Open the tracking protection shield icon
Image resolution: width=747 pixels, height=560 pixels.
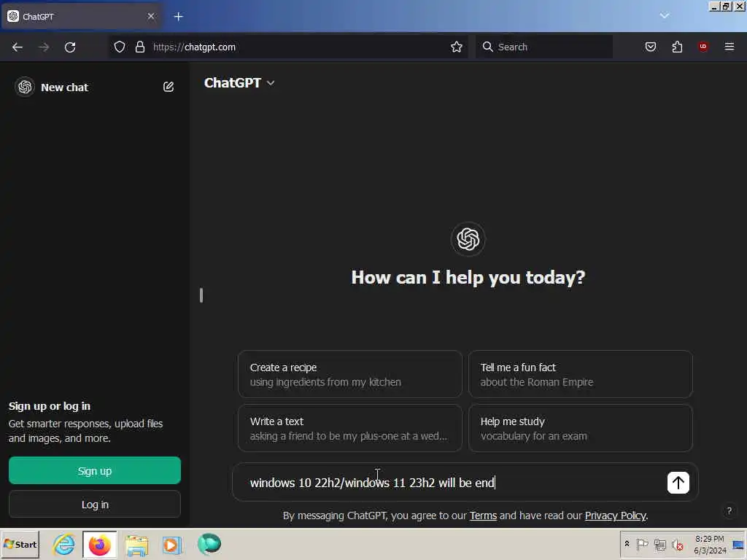click(x=120, y=47)
